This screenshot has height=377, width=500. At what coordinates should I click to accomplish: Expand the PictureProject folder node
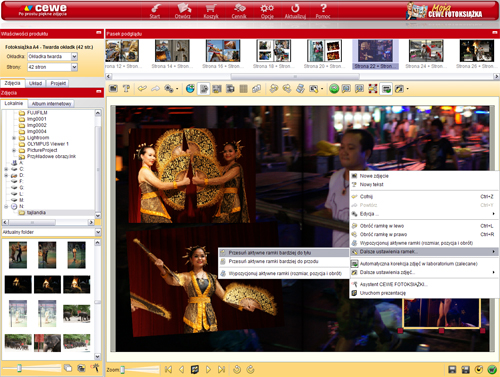(x=14, y=150)
